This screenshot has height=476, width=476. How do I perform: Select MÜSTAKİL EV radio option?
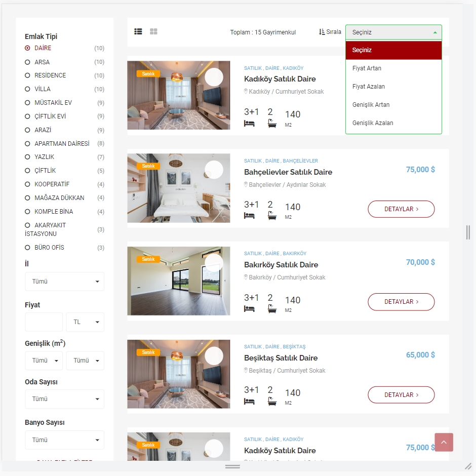[x=27, y=103]
